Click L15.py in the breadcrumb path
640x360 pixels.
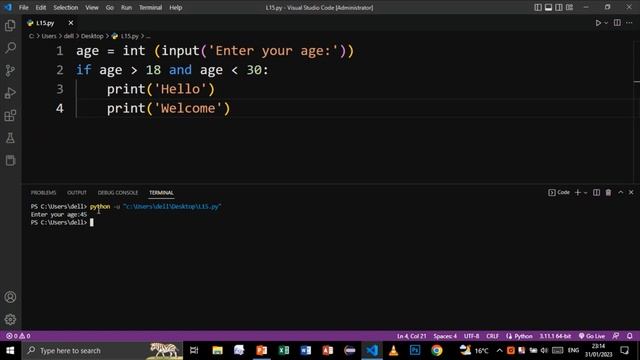(x=130, y=36)
